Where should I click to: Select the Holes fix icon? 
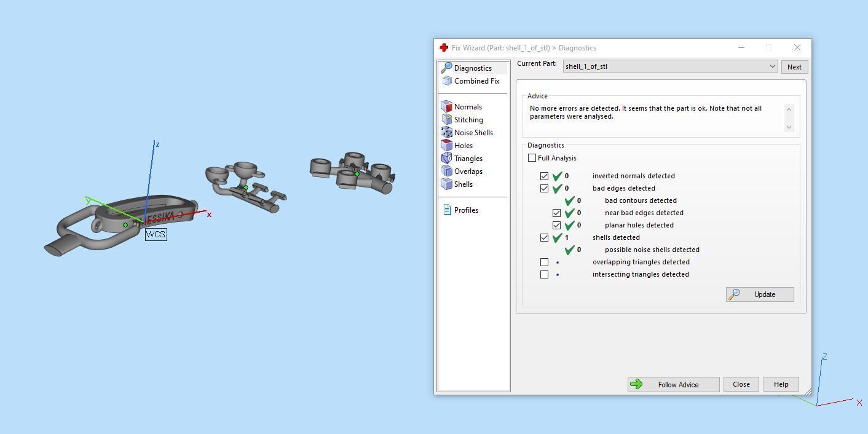(x=447, y=146)
